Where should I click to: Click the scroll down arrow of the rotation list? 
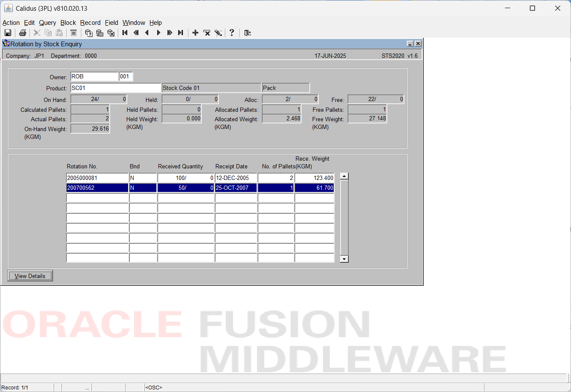click(x=344, y=259)
